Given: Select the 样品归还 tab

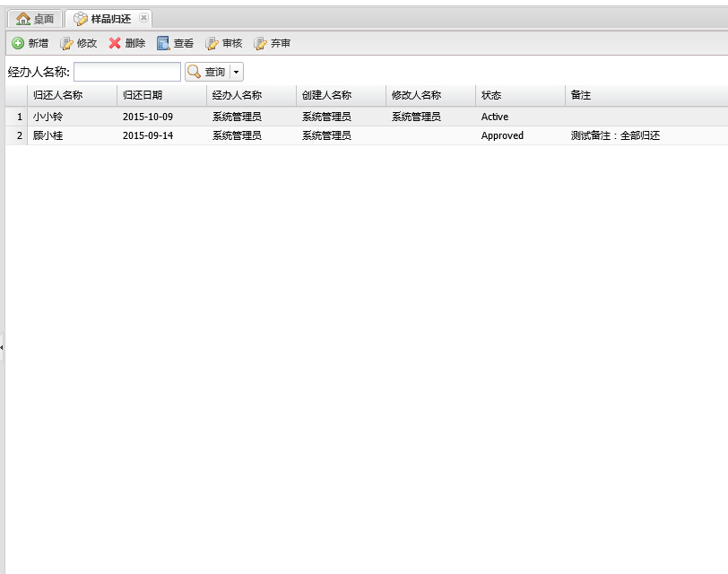Looking at the screenshot, I should pyautogui.click(x=106, y=19).
